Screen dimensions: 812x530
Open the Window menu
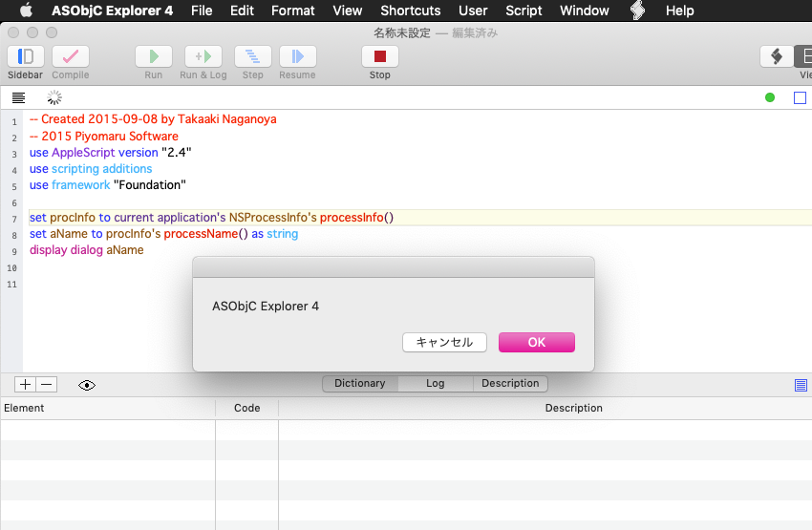coord(584,11)
